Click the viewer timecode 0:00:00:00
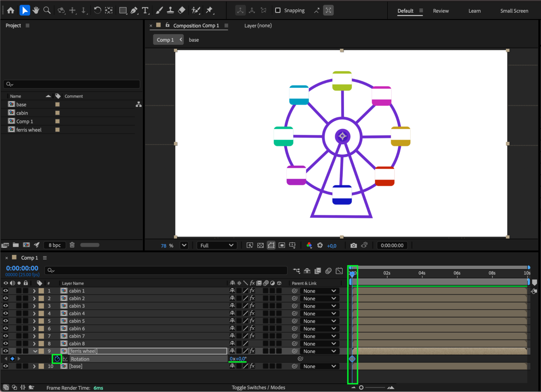This screenshot has height=392, width=541. click(392, 245)
